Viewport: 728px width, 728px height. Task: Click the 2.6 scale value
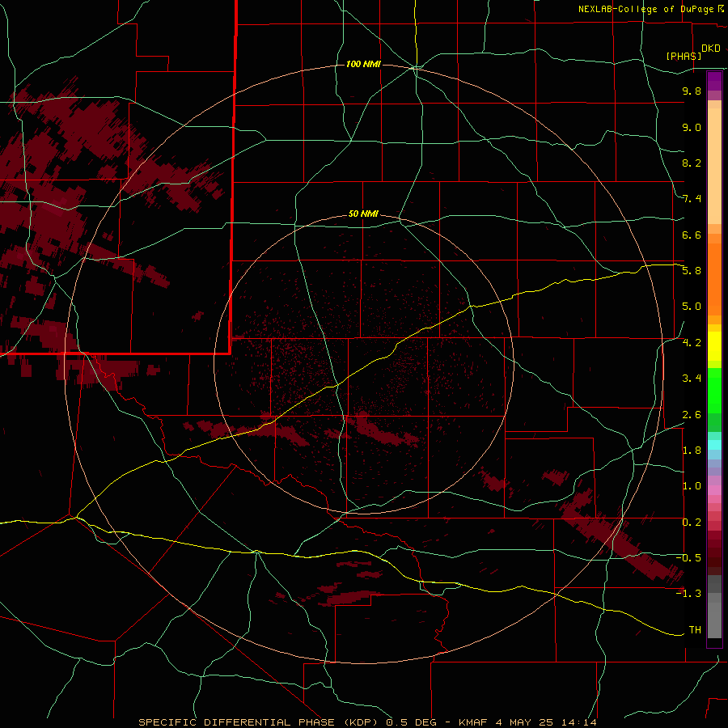coord(692,415)
